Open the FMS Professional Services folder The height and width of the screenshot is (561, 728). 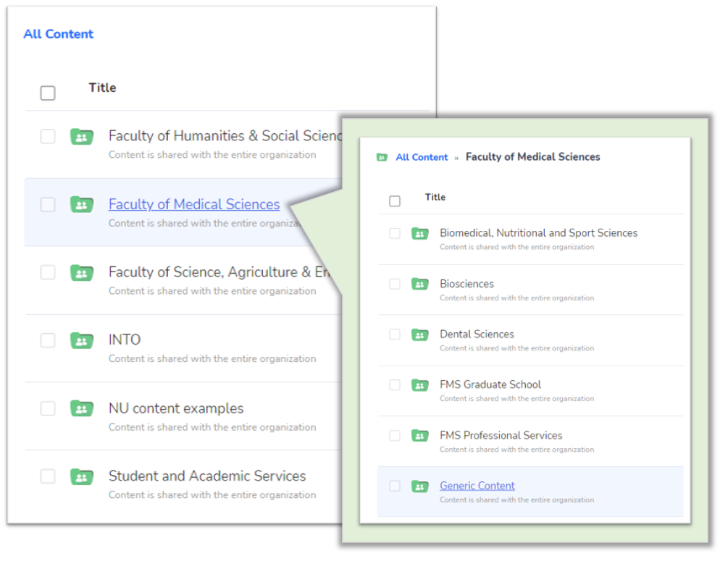(x=501, y=435)
